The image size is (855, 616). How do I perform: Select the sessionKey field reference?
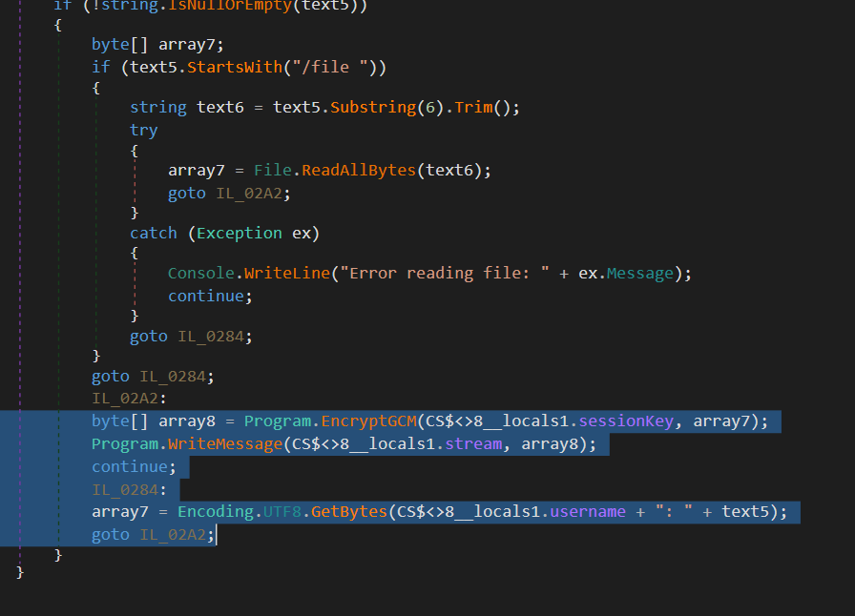click(626, 421)
